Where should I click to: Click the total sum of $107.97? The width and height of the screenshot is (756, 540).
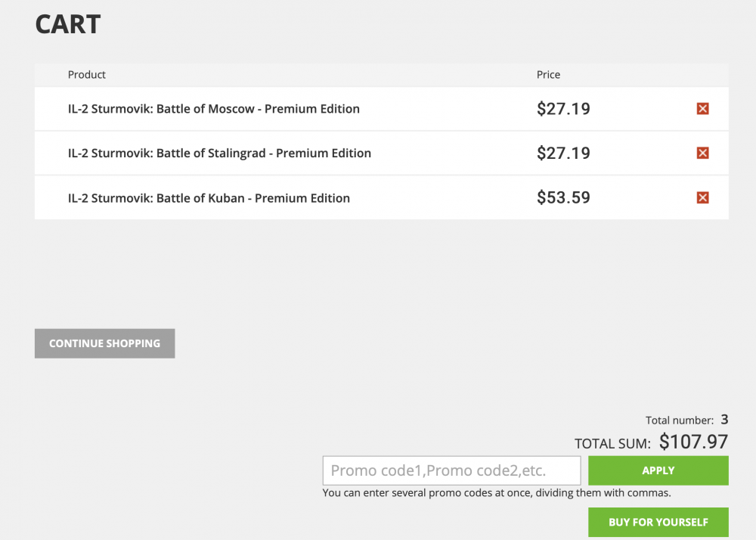click(x=692, y=442)
